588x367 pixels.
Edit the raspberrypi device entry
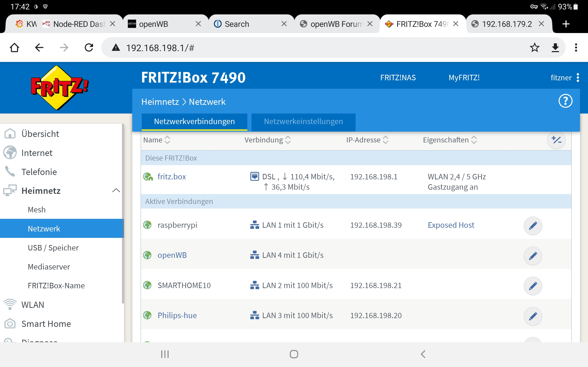point(533,225)
